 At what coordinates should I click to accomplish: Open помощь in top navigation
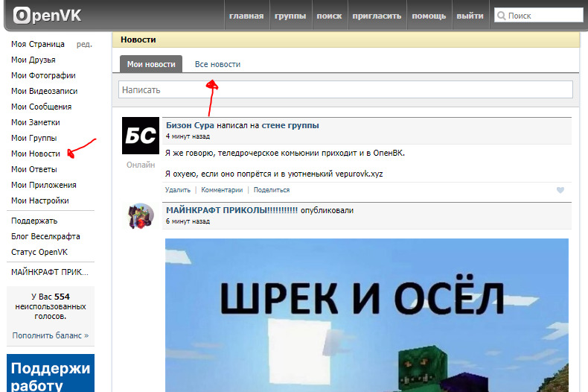(x=429, y=16)
